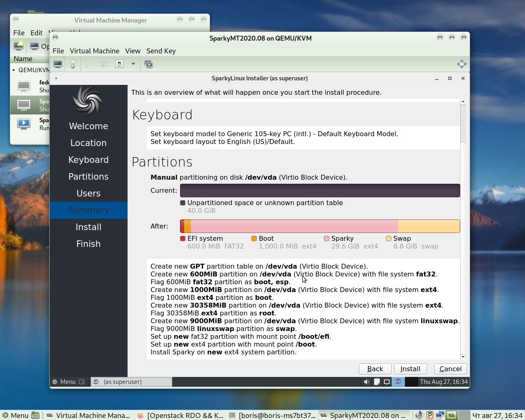Click the Install button
Image resolution: width=525 pixels, height=420 pixels.
tap(410, 369)
